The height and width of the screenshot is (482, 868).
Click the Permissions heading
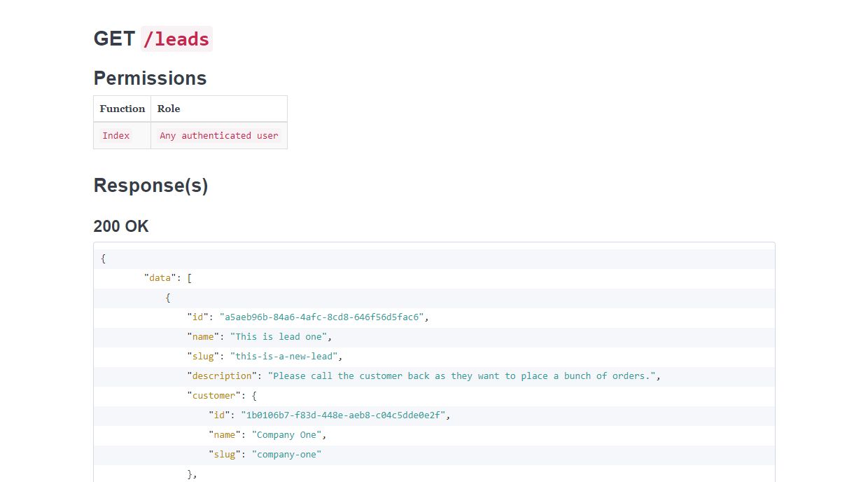(x=150, y=78)
